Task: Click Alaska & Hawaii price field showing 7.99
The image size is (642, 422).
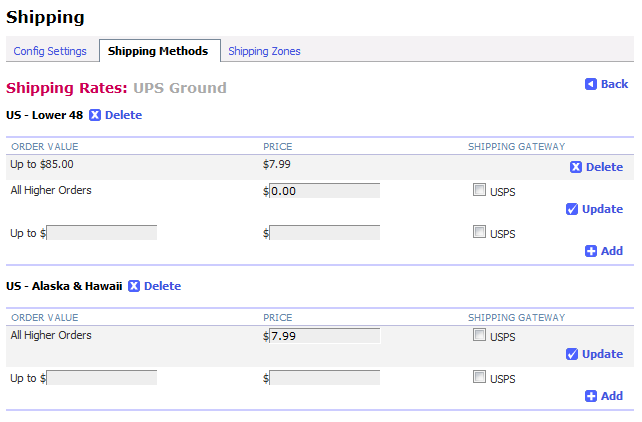Action: (324, 336)
